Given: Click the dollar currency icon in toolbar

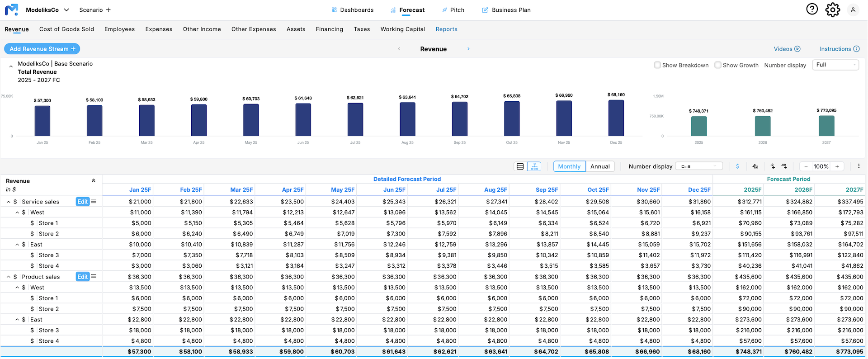Looking at the screenshot, I should point(737,166).
